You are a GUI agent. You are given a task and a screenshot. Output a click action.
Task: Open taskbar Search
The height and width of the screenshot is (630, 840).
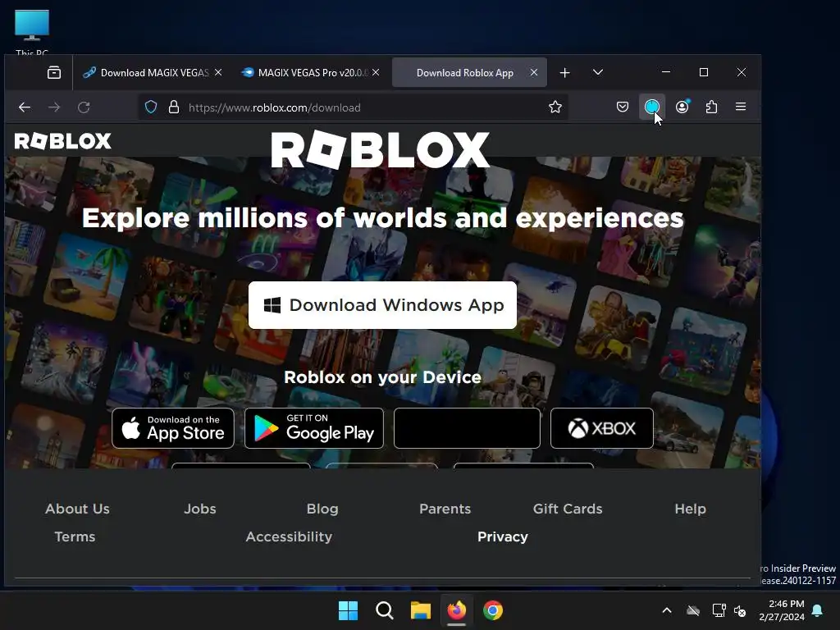point(384,610)
